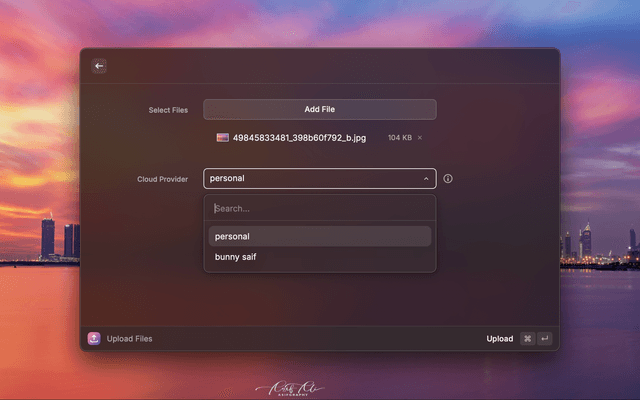Click the Upload Files title in the footer
Image resolution: width=640 pixels, height=400 pixels.
pos(130,339)
